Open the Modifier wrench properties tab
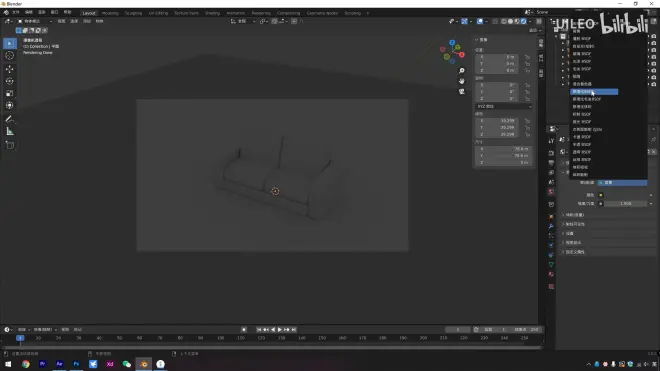Image resolution: width=660 pixels, height=371 pixels. click(551, 226)
